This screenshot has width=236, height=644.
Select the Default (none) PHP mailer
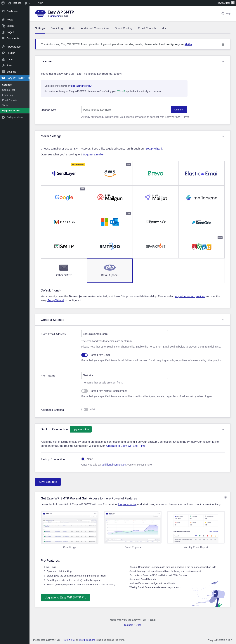110,270
